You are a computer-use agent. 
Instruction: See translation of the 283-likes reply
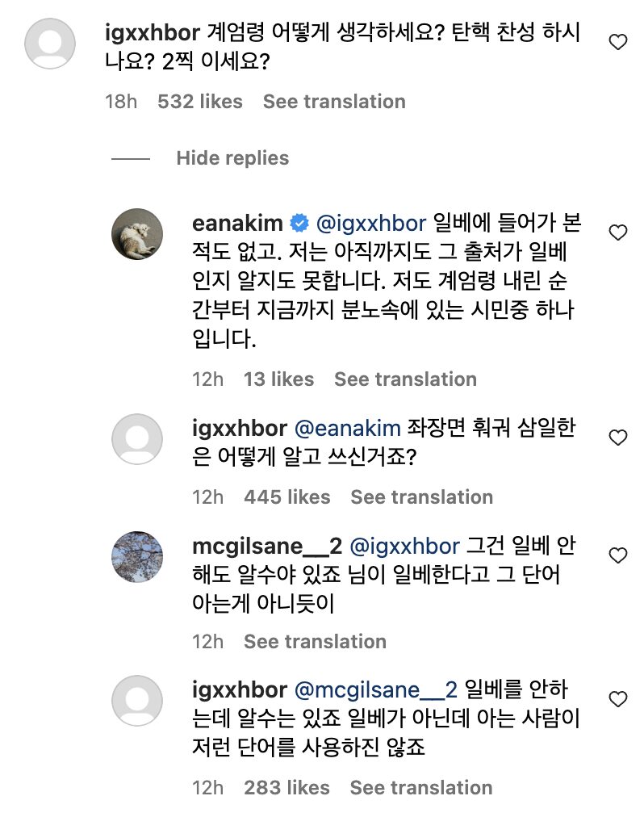[421, 787]
